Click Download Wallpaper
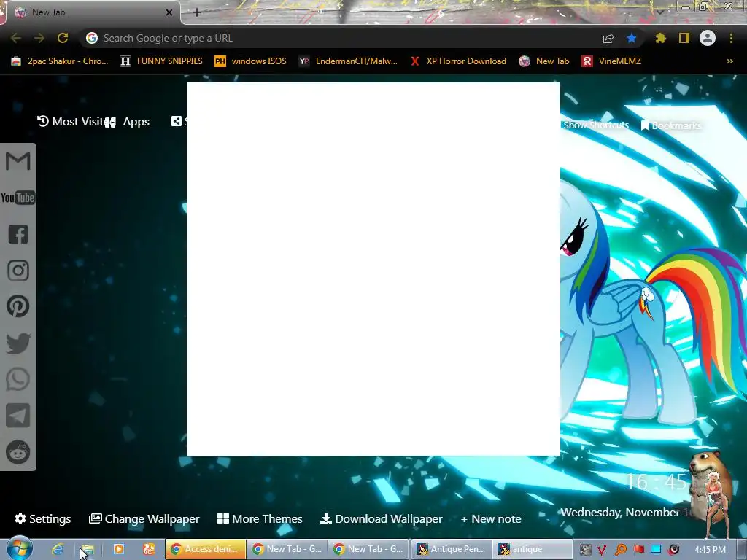747x560 pixels. (x=381, y=518)
